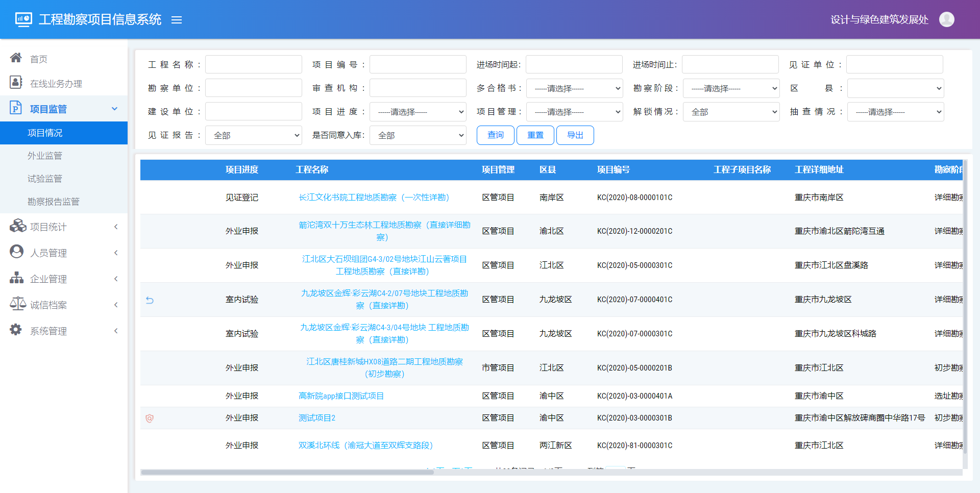Click the 企业管理 org chart icon
The image size is (980, 493).
[16, 278]
